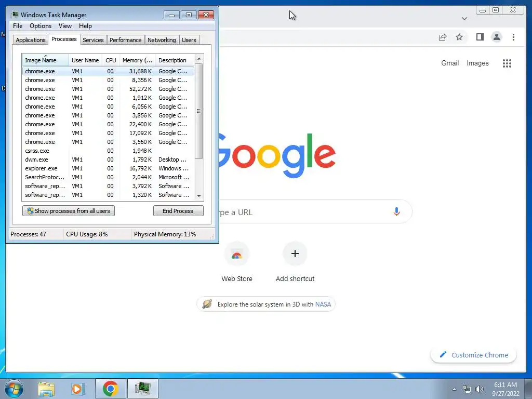Viewport: 532px width, 399px height.
Task: Select software_rep... row using 1,320 K
Action: coord(108,195)
